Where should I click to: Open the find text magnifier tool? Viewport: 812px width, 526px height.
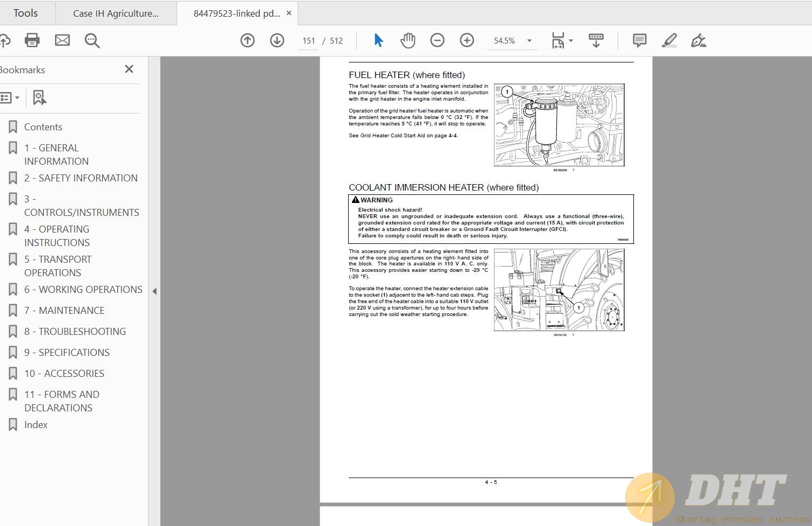pyautogui.click(x=92, y=40)
